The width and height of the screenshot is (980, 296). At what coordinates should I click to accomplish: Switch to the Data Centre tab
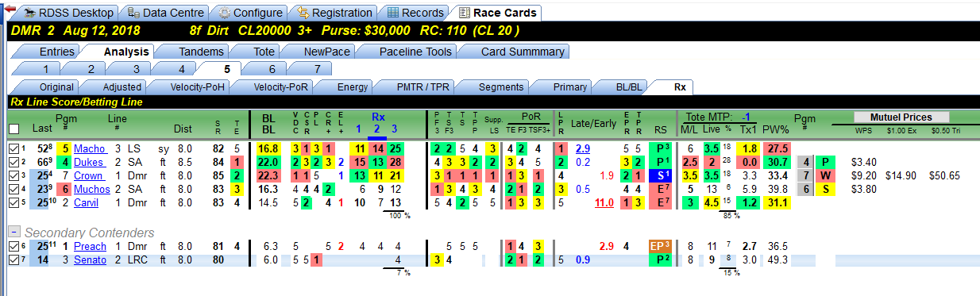coord(166,13)
